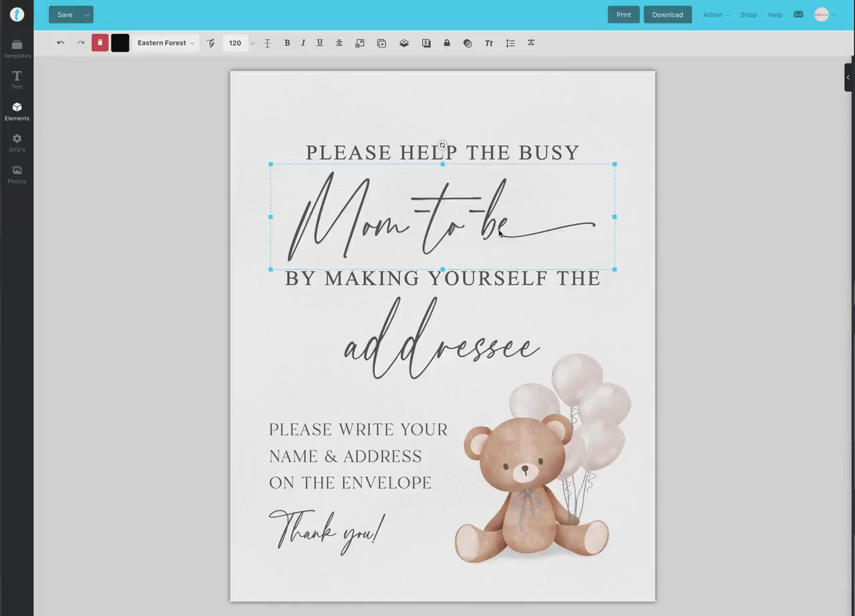Click the bottom-right selection handle of the Mom-to-be text box
Screen dimensions: 855x616
click(615, 269)
